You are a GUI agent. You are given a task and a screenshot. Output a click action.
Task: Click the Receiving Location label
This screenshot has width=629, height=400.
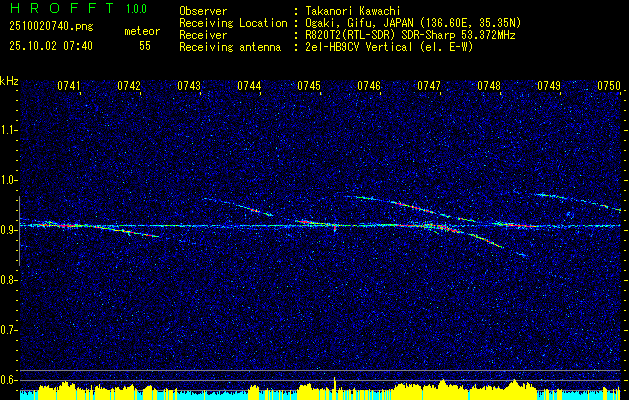(233, 24)
